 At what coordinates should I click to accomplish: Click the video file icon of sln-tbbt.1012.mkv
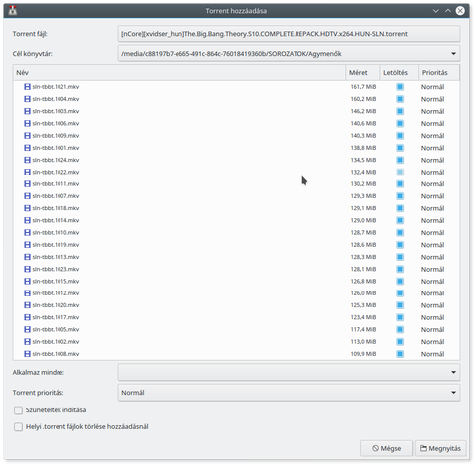coord(27,293)
